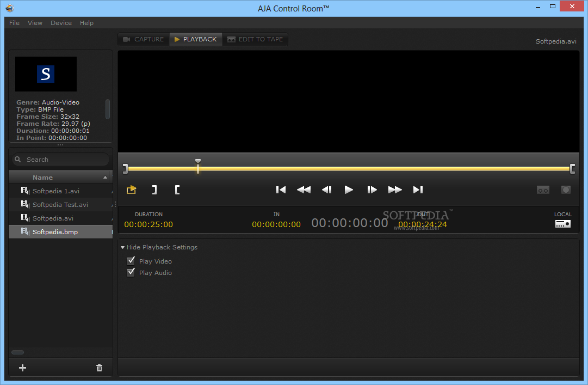The height and width of the screenshot is (385, 588).
Task: Close the AJA Control Room window
Action: tap(572, 6)
